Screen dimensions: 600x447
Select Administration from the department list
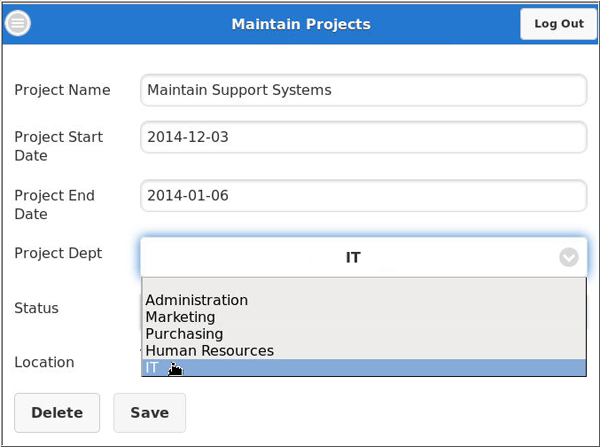[196, 300]
